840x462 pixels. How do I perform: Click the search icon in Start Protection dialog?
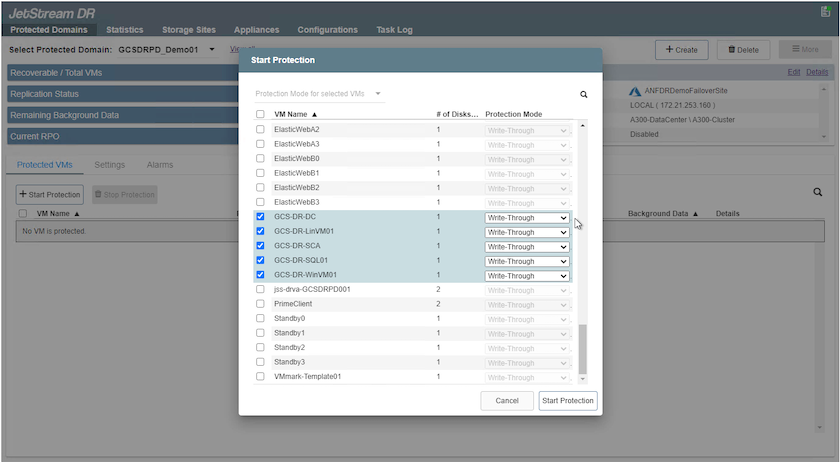(584, 95)
